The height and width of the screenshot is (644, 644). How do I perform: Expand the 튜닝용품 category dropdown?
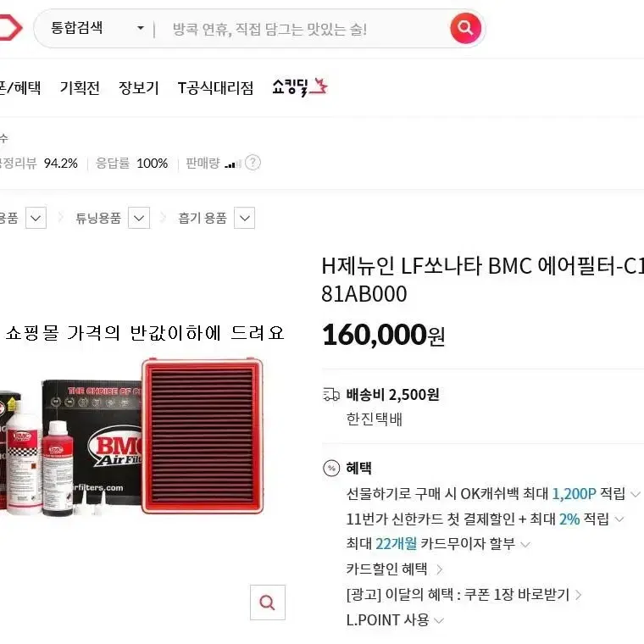pyautogui.click(x=139, y=218)
